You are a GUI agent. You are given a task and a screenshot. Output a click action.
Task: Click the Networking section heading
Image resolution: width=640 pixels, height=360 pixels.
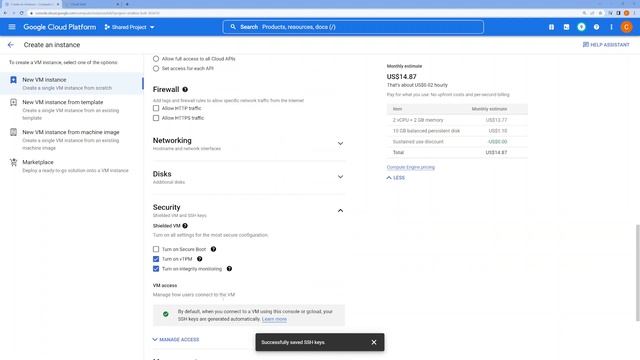[x=172, y=140]
